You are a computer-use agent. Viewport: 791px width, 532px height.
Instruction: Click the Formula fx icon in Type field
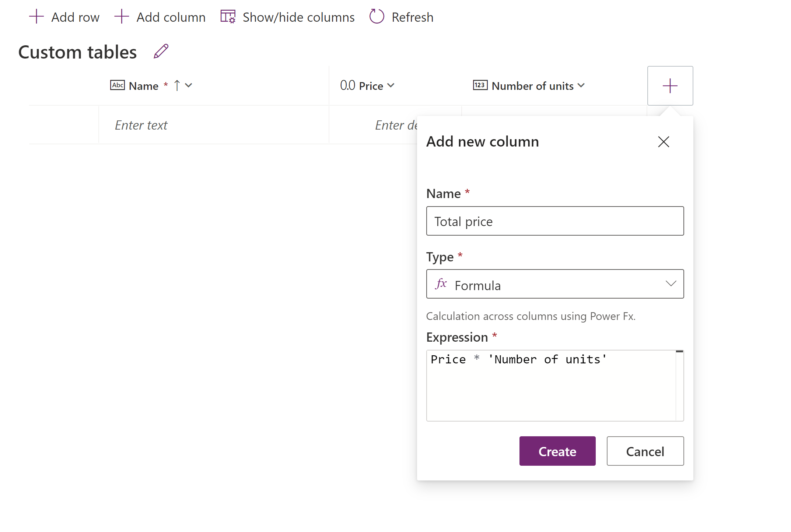(442, 284)
